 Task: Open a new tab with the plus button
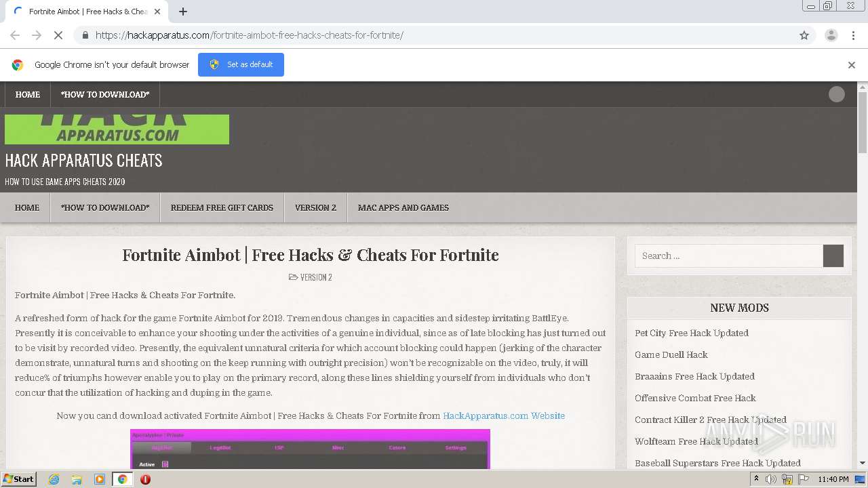click(x=183, y=12)
